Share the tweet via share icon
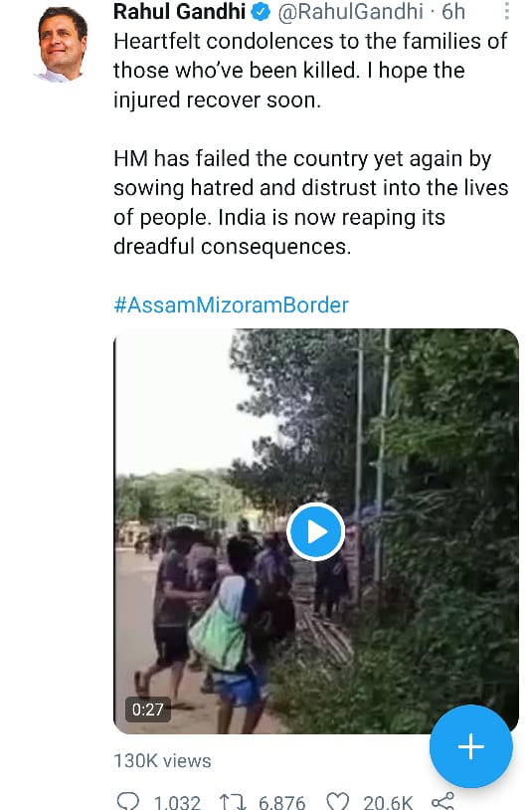Screen dimensions: 532x810 tap(443, 802)
